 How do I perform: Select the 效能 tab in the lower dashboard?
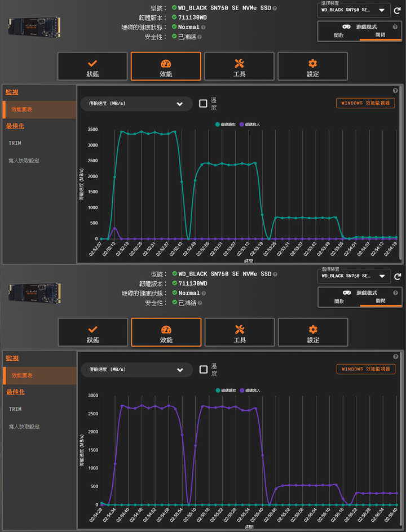pos(166,332)
